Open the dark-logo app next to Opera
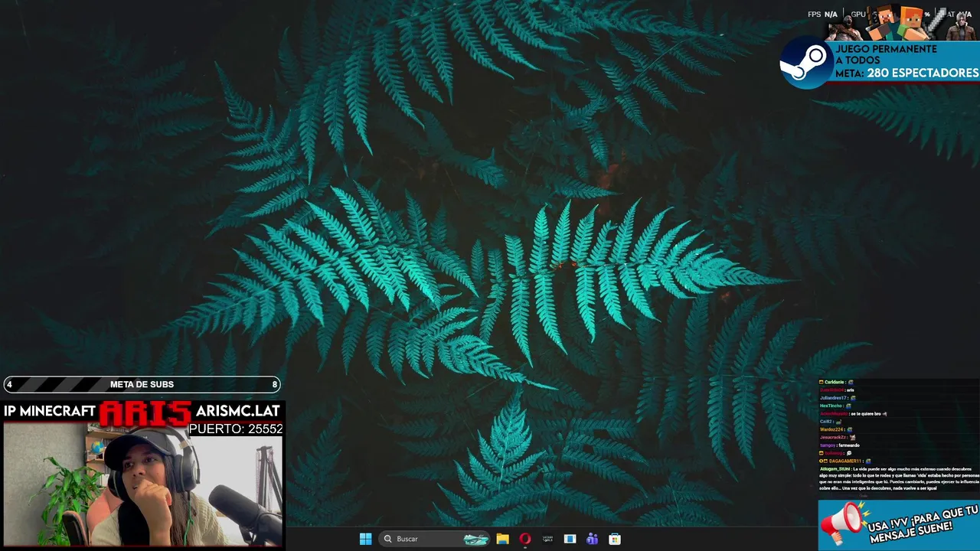The height and width of the screenshot is (551, 980). [x=547, y=539]
